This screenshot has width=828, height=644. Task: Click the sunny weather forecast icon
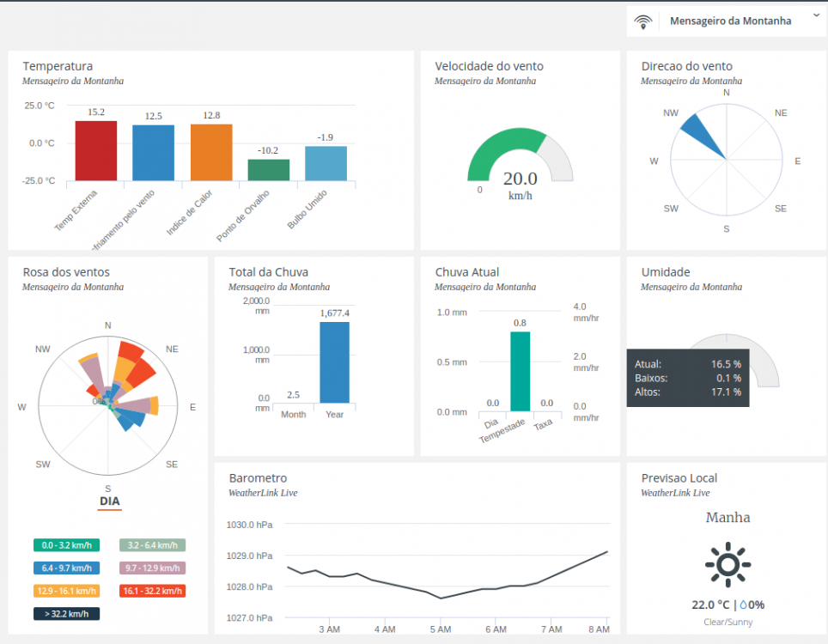click(x=728, y=564)
